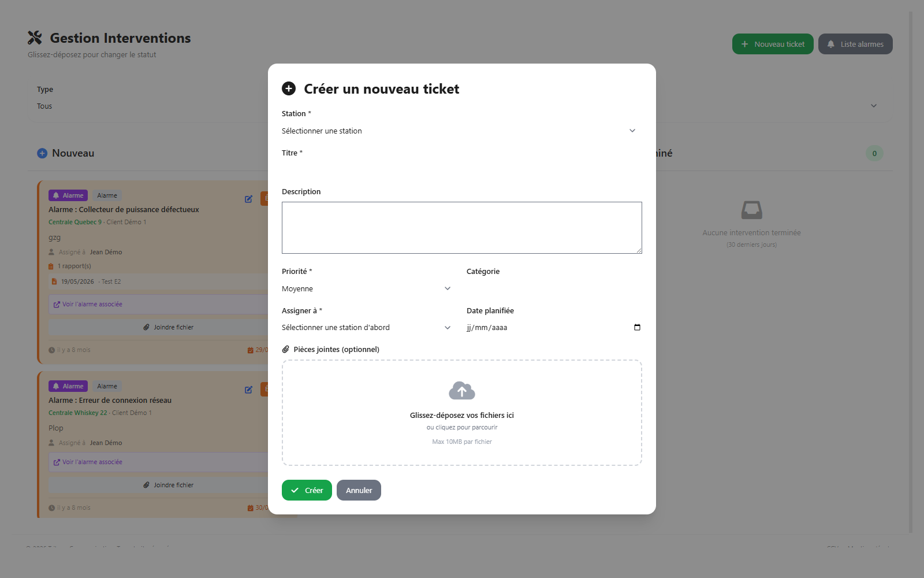
Task: Click the Tous value in Type filter
Action: pyautogui.click(x=44, y=106)
